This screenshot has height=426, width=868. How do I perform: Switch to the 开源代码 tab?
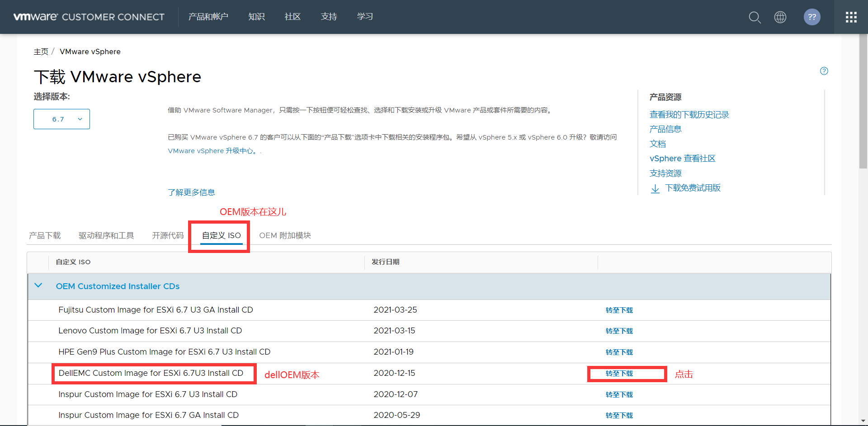point(168,235)
